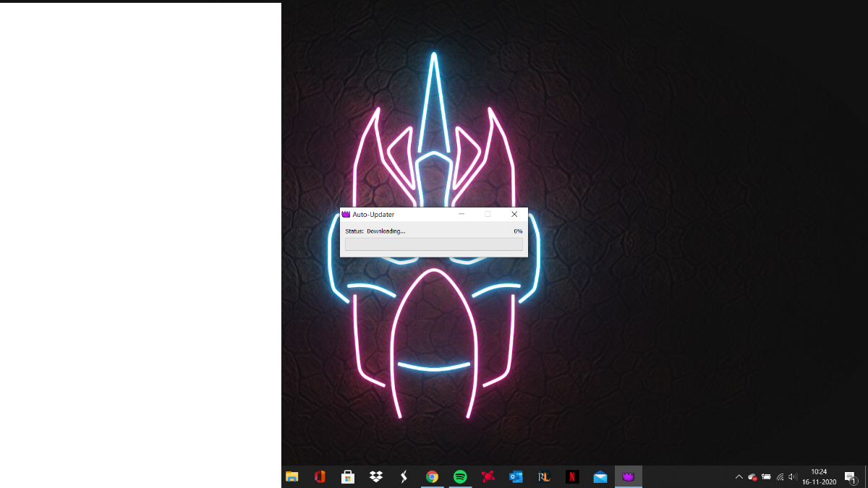The height and width of the screenshot is (488, 868).
Task: Open the clock showing 10:24
Action: (819, 476)
